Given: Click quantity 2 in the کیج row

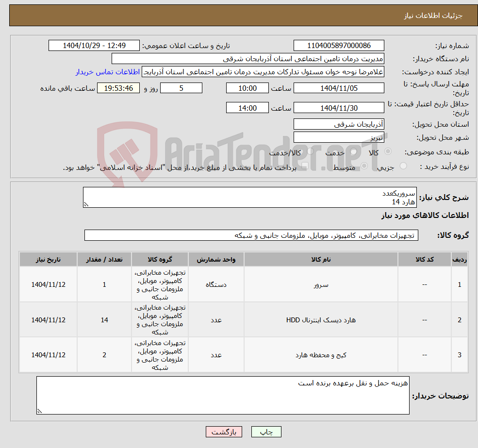Looking at the screenshot, I should [x=104, y=355].
